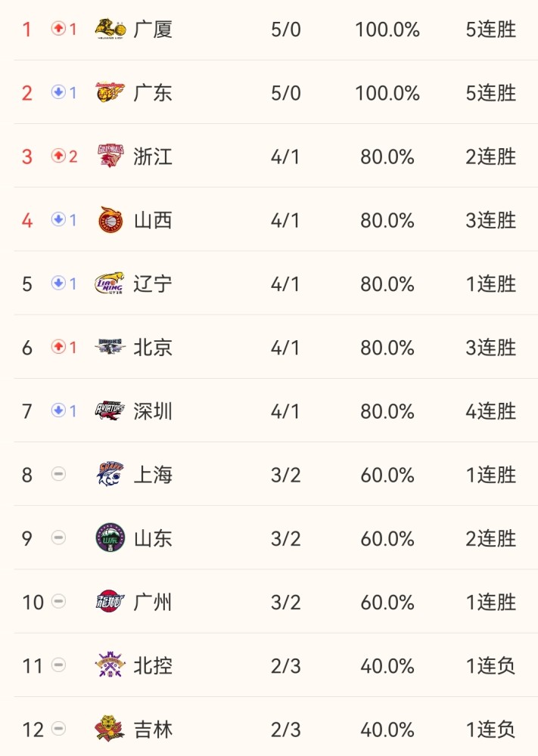Click the 广东 tiger team logo
This screenshot has height=756, width=538.
click(110, 92)
